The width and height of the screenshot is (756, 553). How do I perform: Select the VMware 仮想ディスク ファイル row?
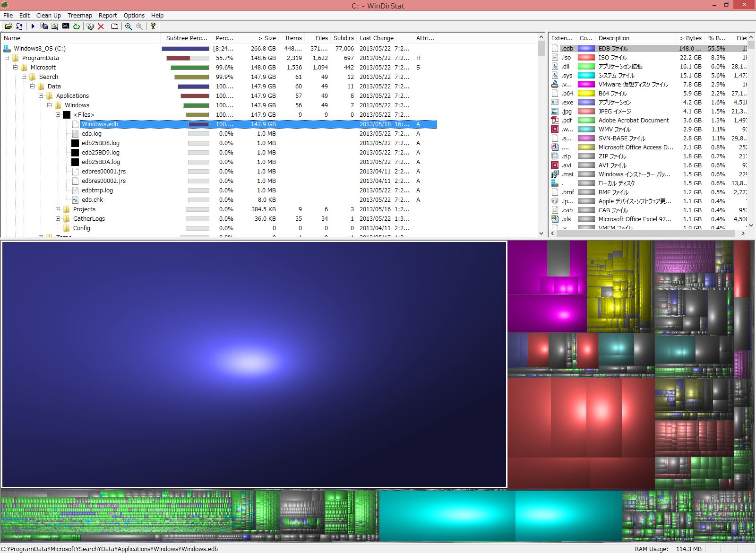[x=649, y=84]
